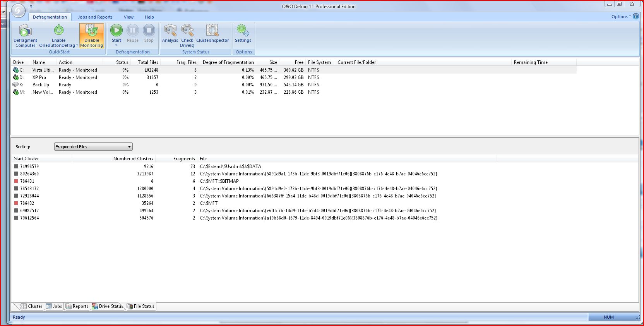Screen dimensions: 644x326
Task: Click the 0.13% fragmentation value
Action: (x=248, y=70)
